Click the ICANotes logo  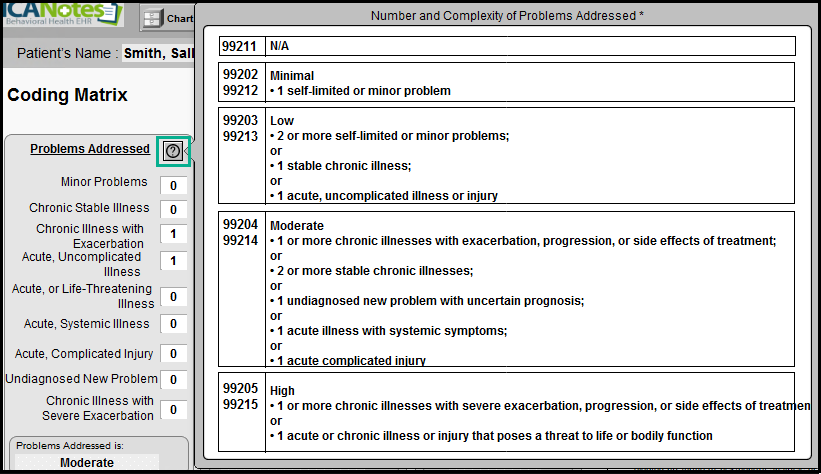coord(60,14)
